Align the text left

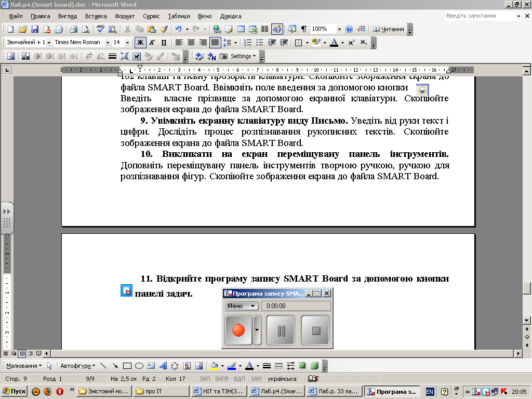click(x=179, y=43)
